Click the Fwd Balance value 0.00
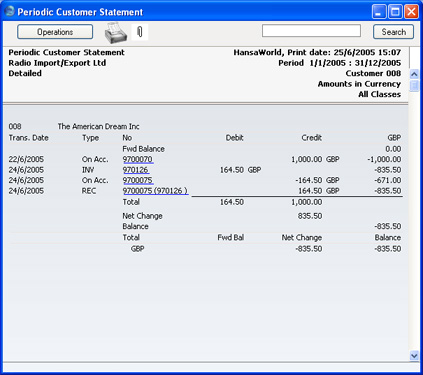The width and height of the screenshot is (423, 375). (393, 149)
